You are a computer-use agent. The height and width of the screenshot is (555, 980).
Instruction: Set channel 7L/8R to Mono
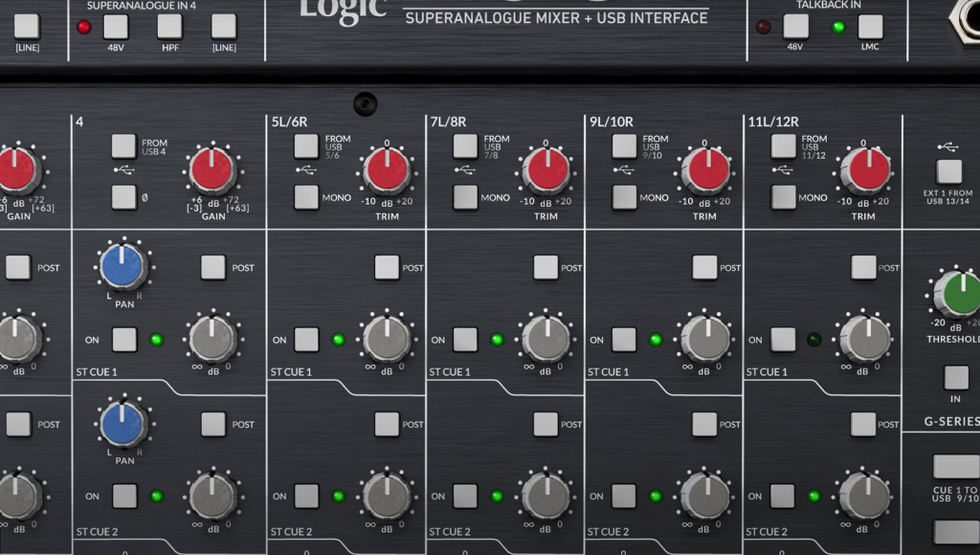pyautogui.click(x=465, y=197)
